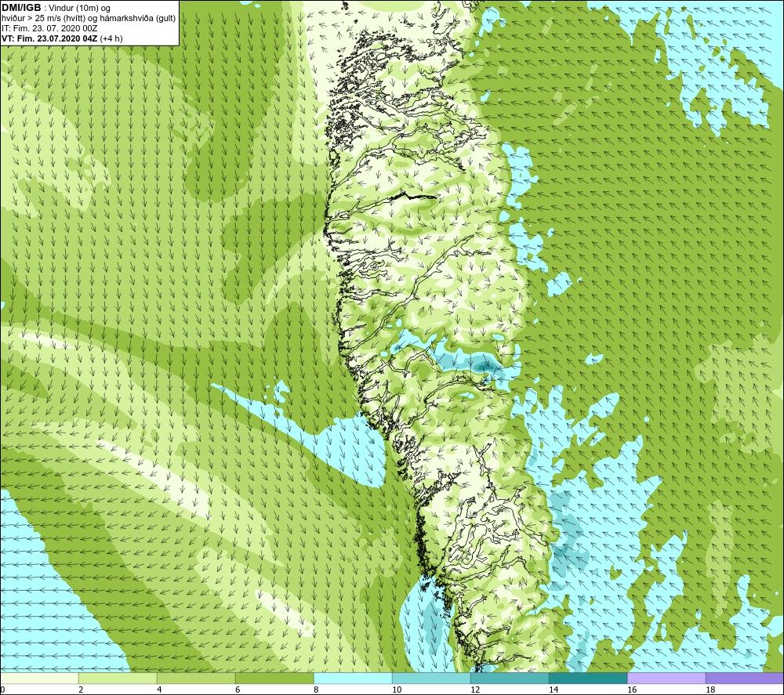Click the legend label '14'
The width and height of the screenshot is (784, 695).
coord(554,690)
